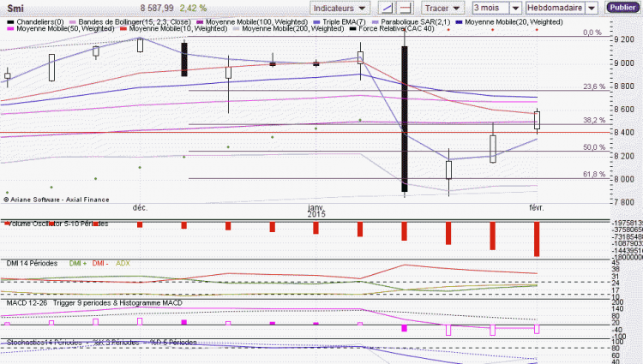Click the Publier button

[x=622, y=8]
